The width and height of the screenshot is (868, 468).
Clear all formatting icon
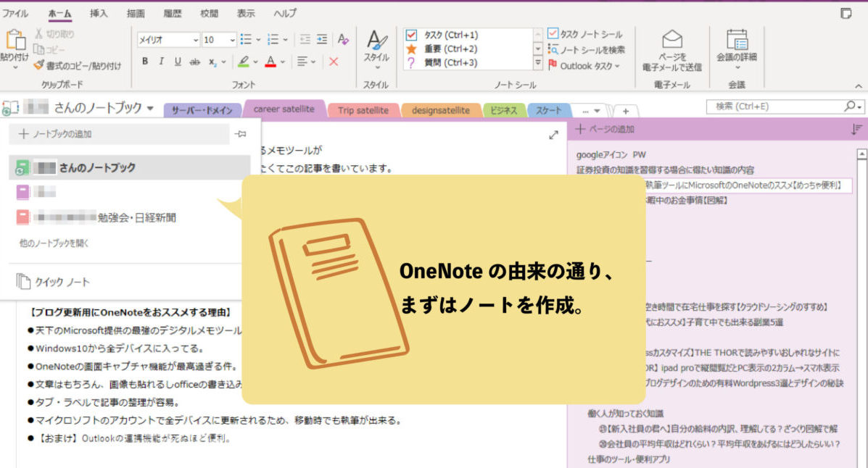coord(343,39)
